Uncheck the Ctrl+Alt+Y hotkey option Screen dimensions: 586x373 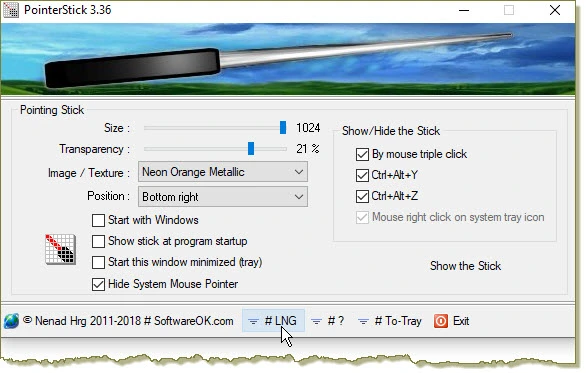pyautogui.click(x=362, y=175)
